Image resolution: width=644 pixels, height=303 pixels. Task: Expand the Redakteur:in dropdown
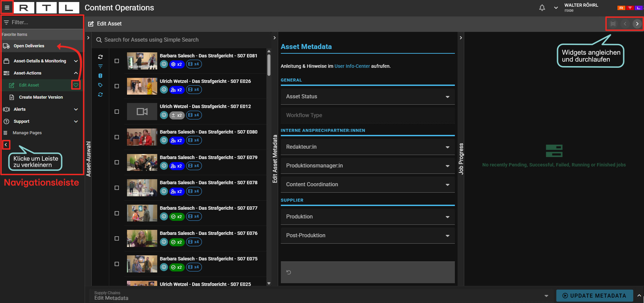click(368, 147)
